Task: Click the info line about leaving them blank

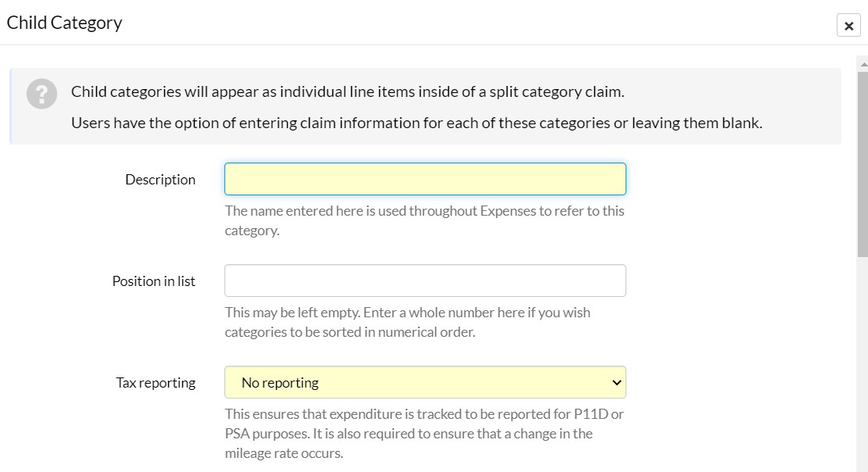Action: click(416, 122)
